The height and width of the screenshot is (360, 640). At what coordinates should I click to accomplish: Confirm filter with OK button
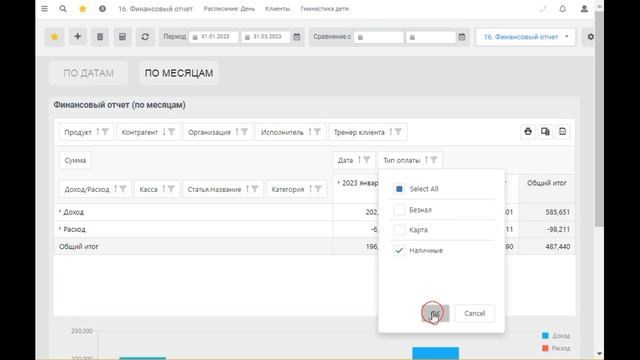coord(436,313)
